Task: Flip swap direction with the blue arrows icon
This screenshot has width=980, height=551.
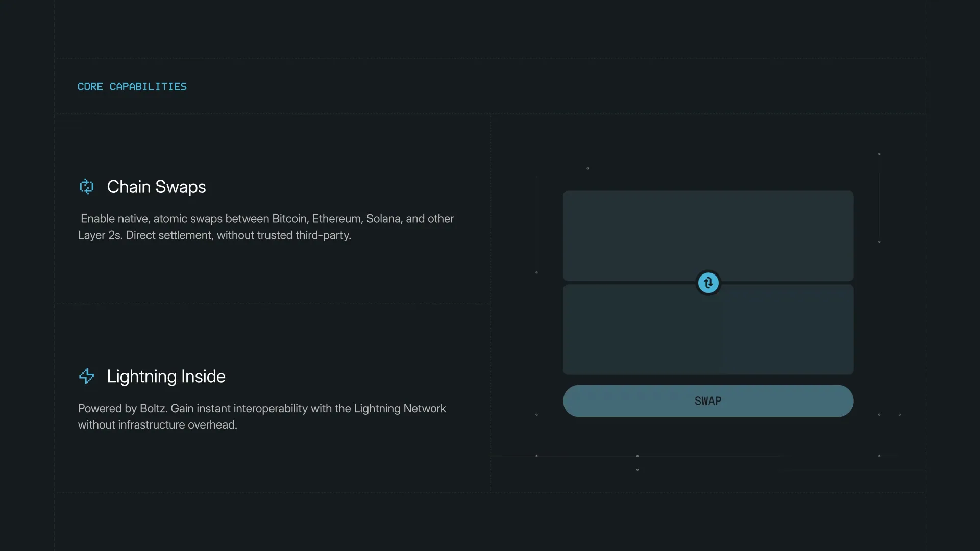Action: [708, 283]
